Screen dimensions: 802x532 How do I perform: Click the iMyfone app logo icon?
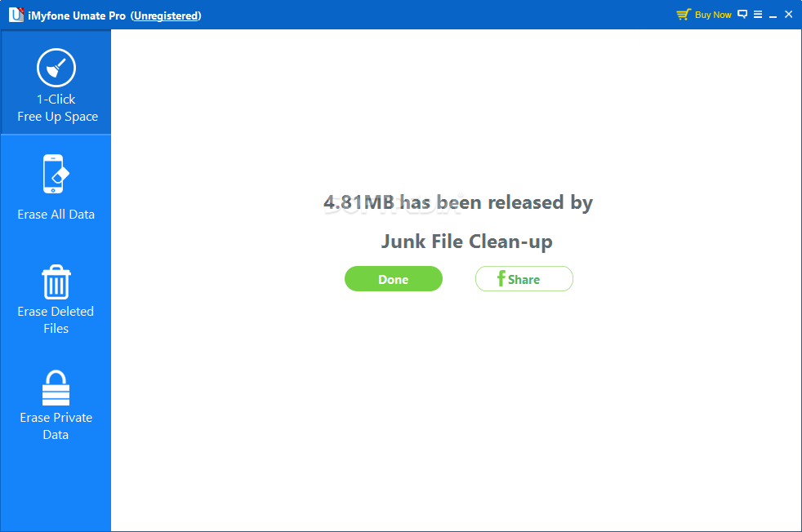(16, 15)
